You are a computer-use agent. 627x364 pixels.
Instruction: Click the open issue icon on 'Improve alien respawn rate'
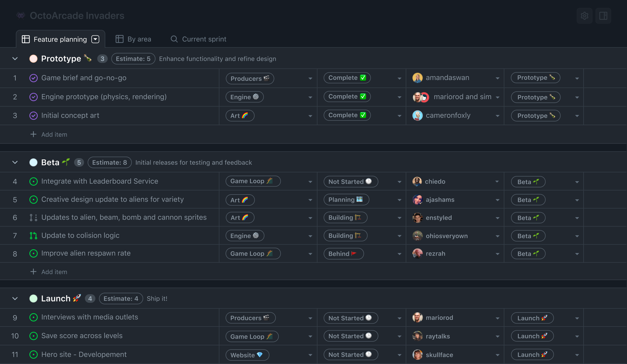pos(34,254)
